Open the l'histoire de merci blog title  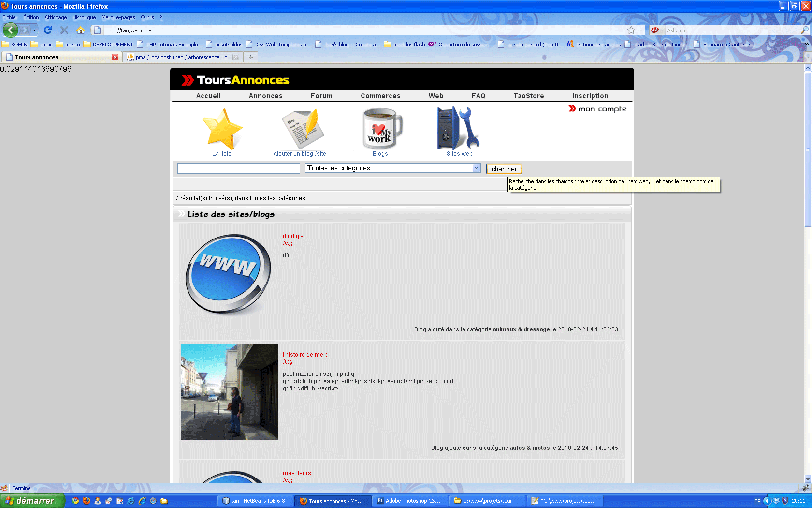(x=306, y=355)
